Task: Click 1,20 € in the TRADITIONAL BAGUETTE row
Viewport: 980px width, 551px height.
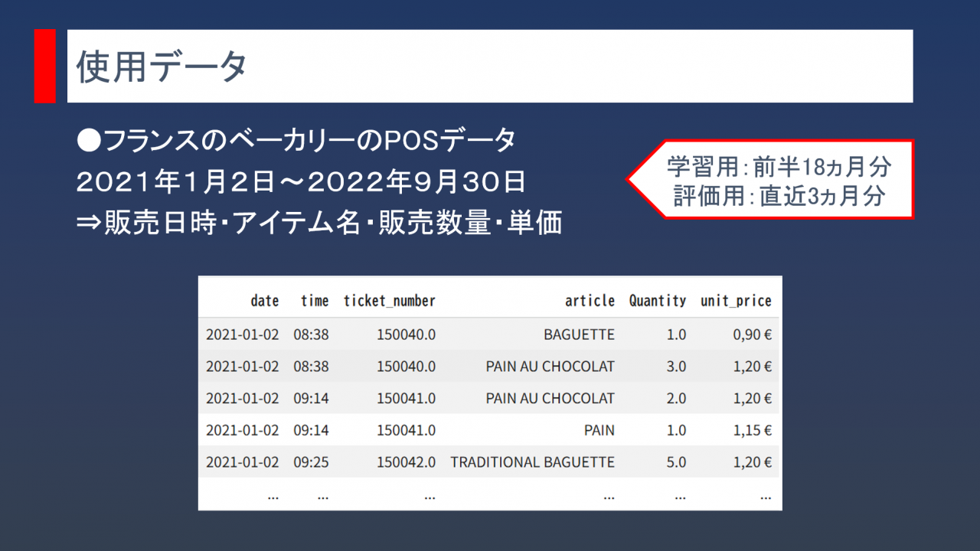Action: pos(752,462)
